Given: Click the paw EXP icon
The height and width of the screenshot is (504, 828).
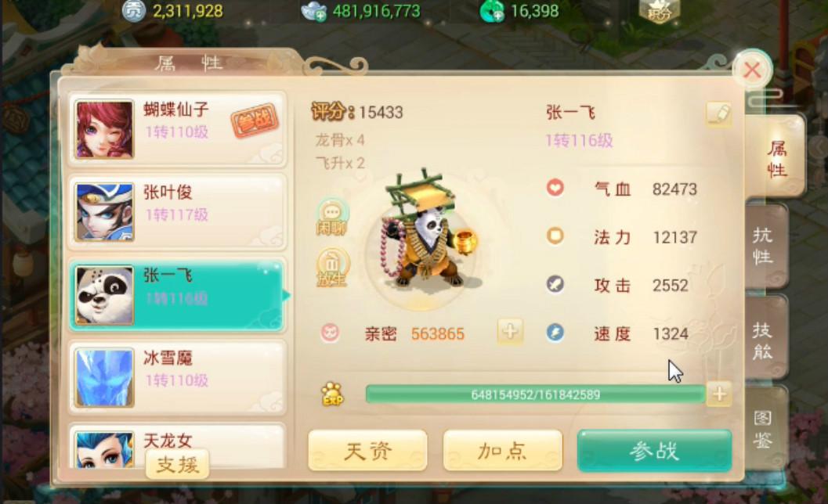Looking at the screenshot, I should [x=332, y=394].
